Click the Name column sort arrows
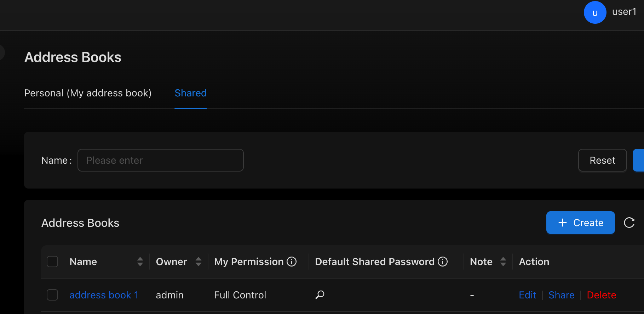644x314 pixels. tap(140, 262)
